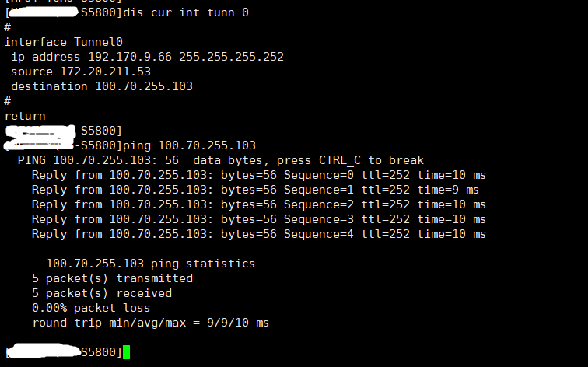Image resolution: width=588 pixels, height=367 pixels.
Task: Click the green cursor block at the prompt
Action: pos(127,352)
